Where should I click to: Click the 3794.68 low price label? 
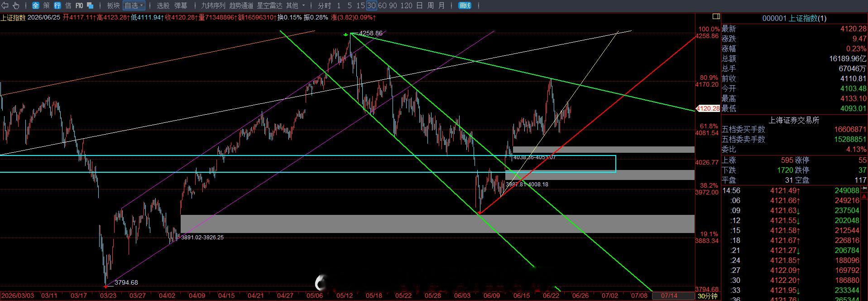tap(126, 282)
